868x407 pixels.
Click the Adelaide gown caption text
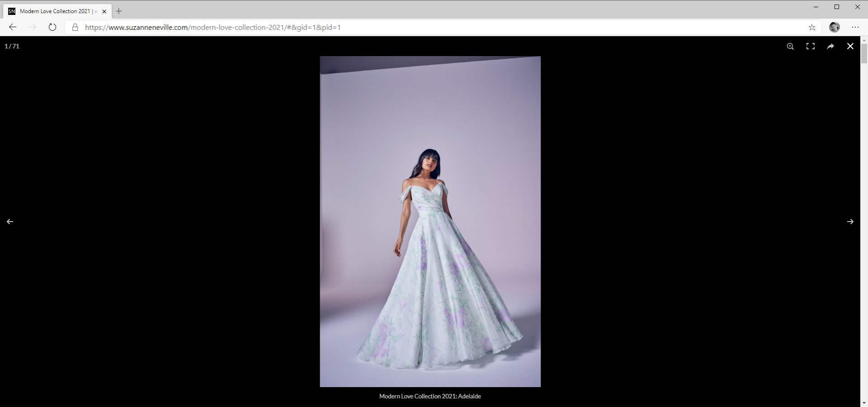[x=430, y=396]
